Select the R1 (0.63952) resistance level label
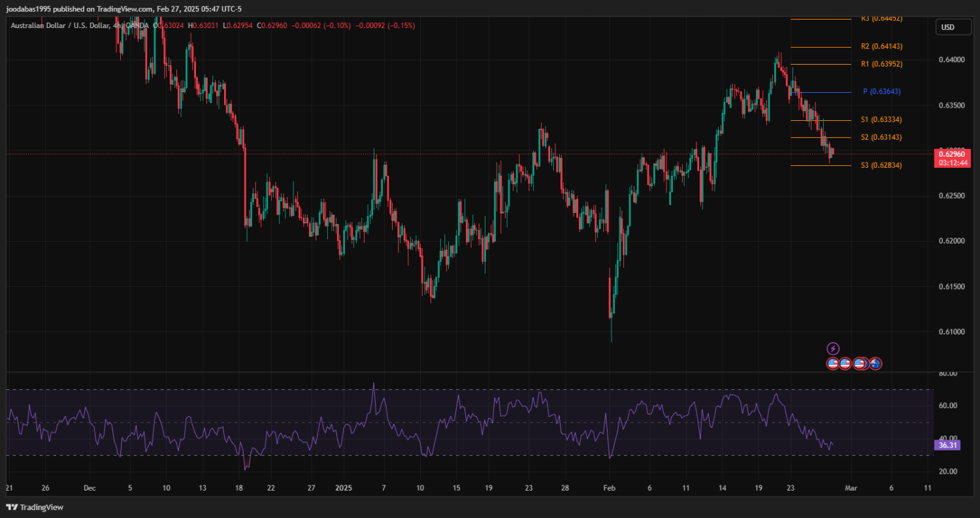 (881, 64)
